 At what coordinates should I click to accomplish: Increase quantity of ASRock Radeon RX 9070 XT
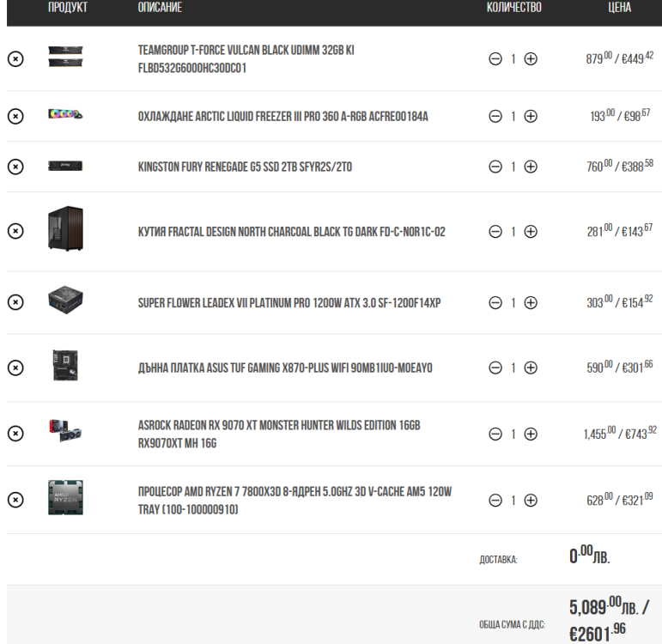pyautogui.click(x=531, y=434)
